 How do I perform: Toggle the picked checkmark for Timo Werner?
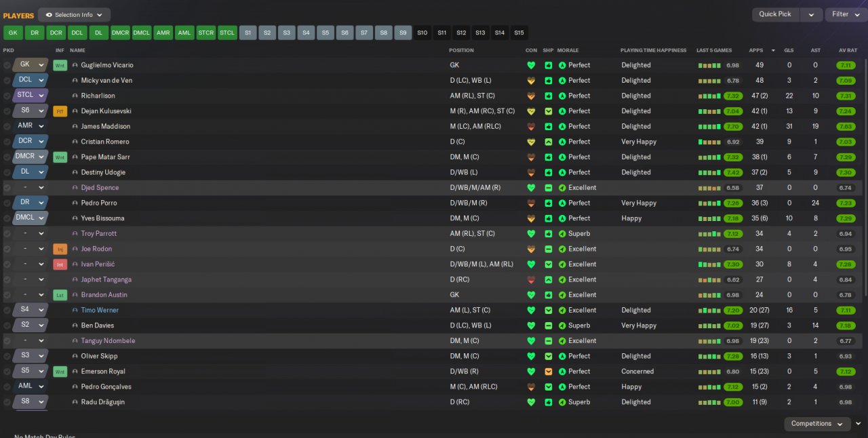pos(7,311)
